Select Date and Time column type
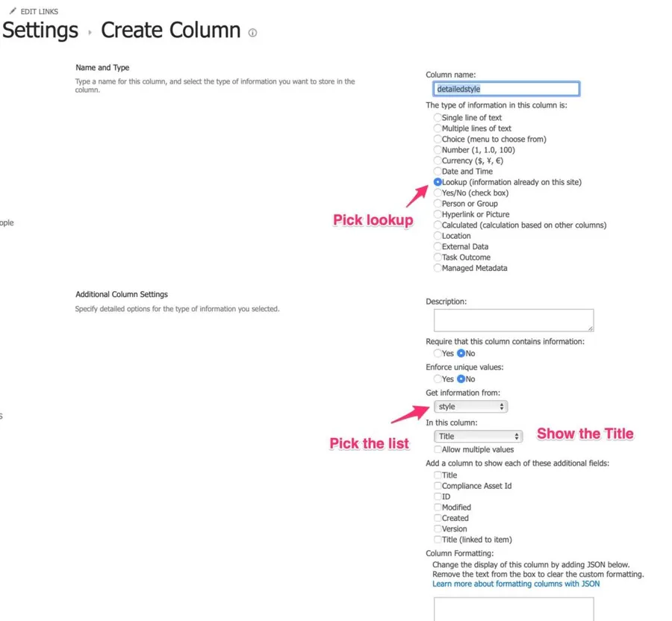 click(x=438, y=172)
